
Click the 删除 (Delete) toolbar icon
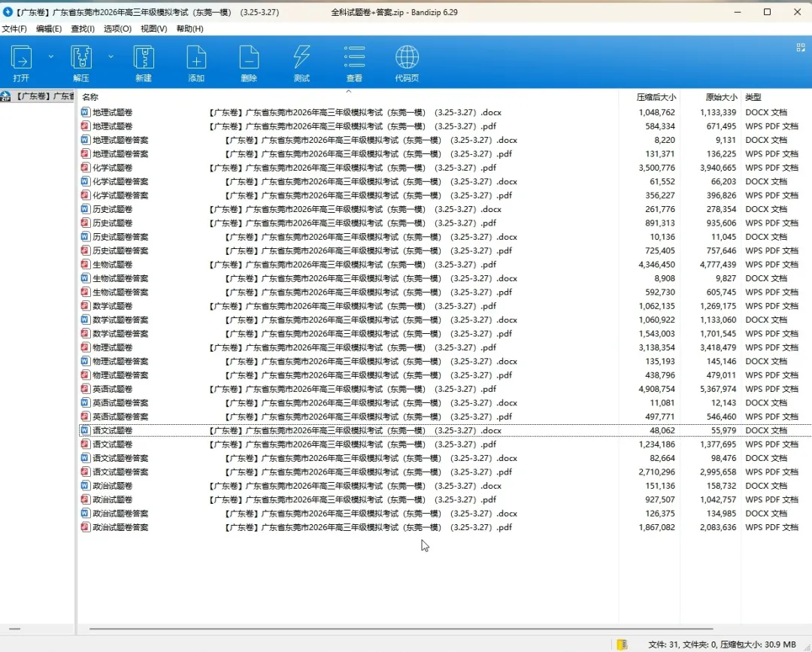[249, 63]
